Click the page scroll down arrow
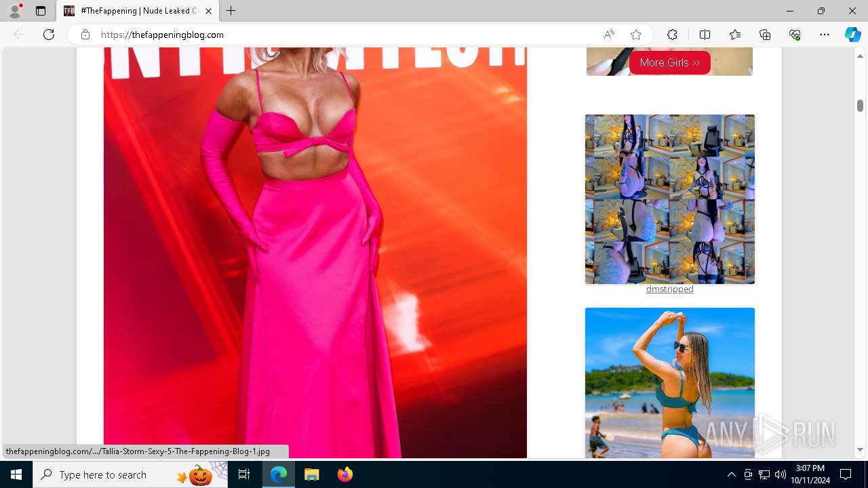Image resolution: width=868 pixels, height=488 pixels. tap(860, 450)
